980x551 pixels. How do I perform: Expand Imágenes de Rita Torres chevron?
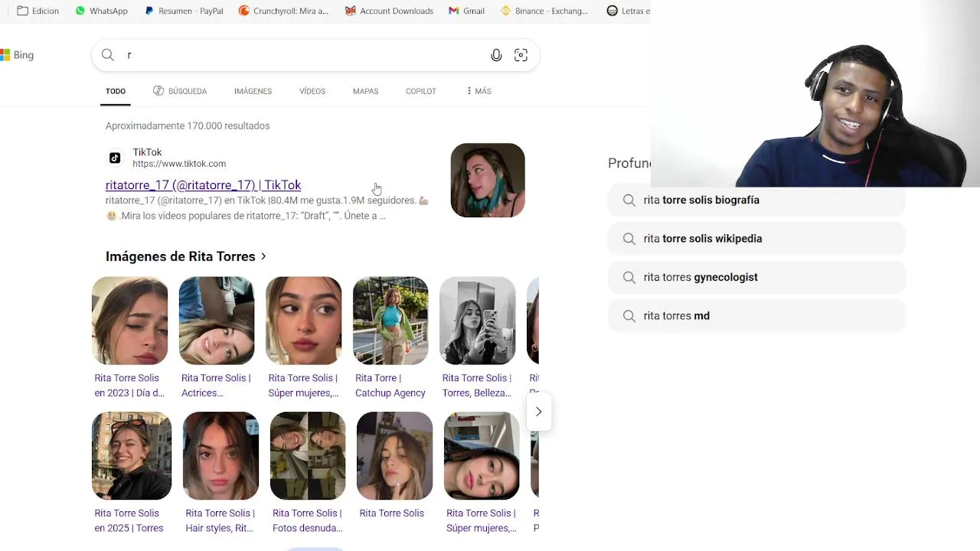[263, 256]
